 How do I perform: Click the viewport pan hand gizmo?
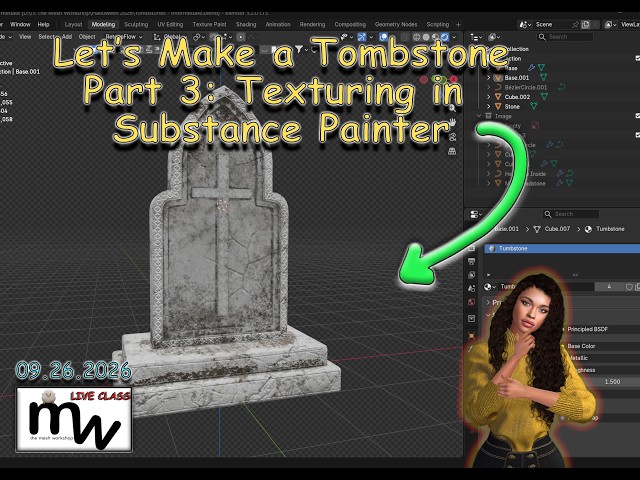click(x=452, y=122)
